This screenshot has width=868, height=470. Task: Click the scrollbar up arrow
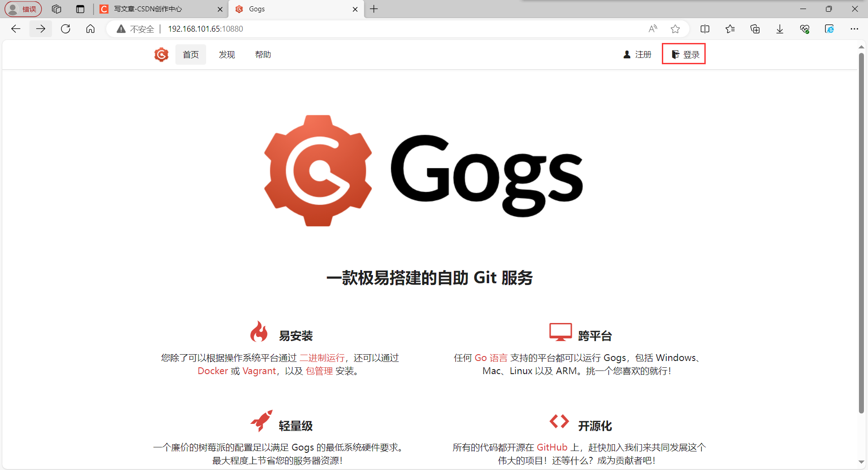(861, 47)
